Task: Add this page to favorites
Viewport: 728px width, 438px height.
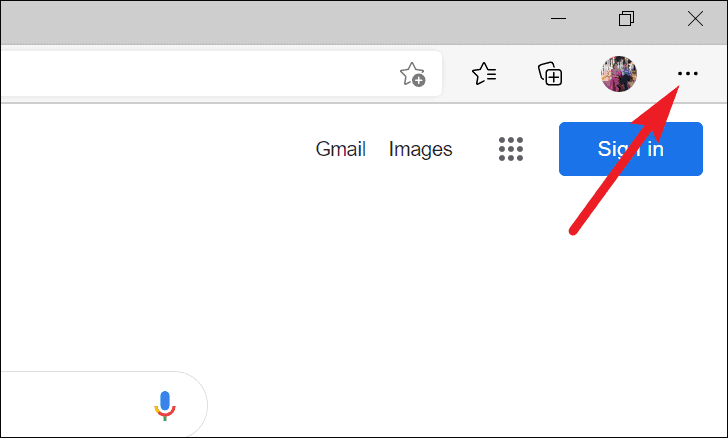Action: click(x=412, y=74)
